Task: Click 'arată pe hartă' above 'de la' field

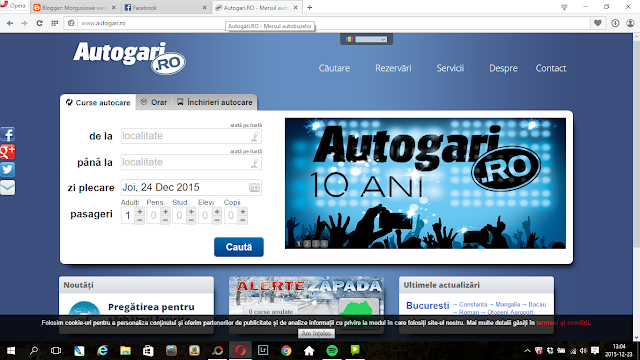Action: tap(246, 125)
